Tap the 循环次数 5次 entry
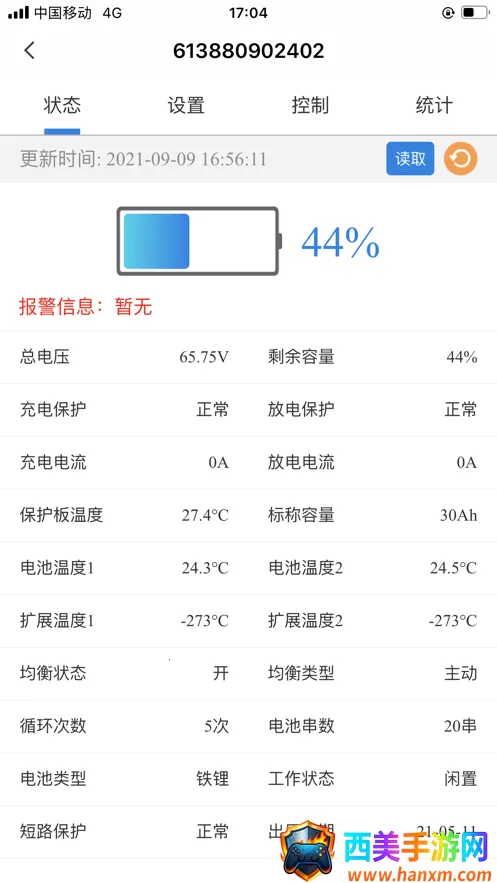Image resolution: width=497 pixels, height=883 pixels. (124, 726)
